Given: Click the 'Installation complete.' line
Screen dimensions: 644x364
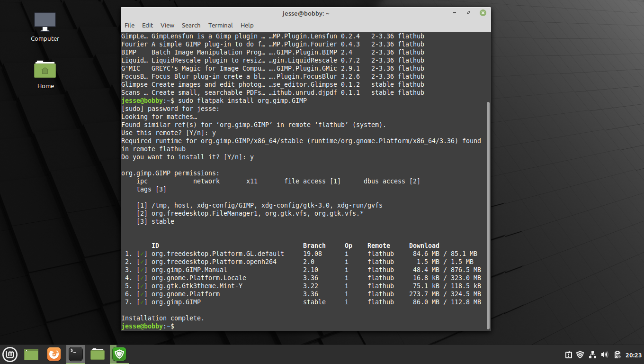Looking at the screenshot, I should tap(163, 318).
